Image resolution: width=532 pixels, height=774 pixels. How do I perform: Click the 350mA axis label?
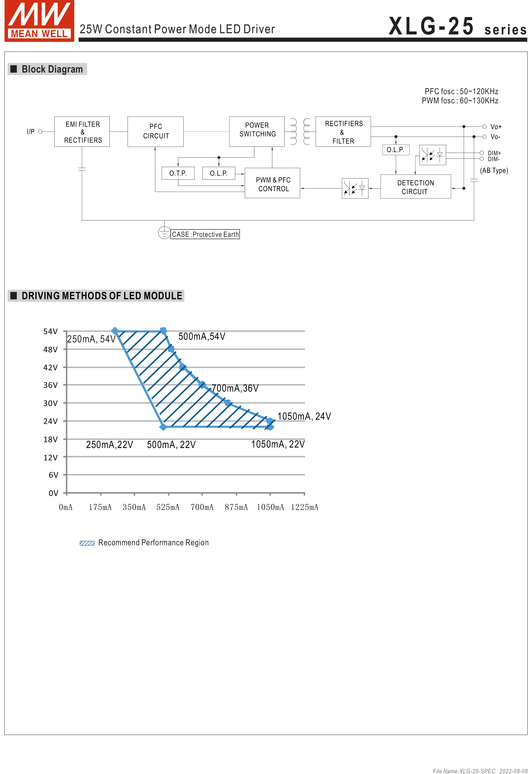click(x=134, y=507)
